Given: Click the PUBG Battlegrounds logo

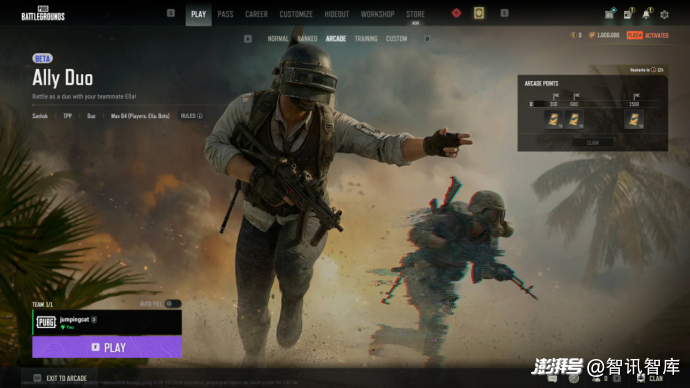Looking at the screenshot, I should tap(43, 13).
